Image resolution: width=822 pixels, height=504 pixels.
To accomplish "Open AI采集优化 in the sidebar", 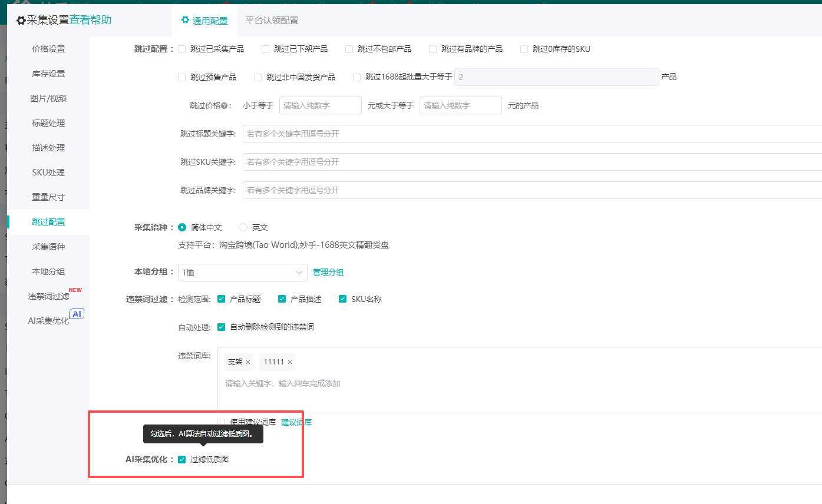I will [x=48, y=321].
